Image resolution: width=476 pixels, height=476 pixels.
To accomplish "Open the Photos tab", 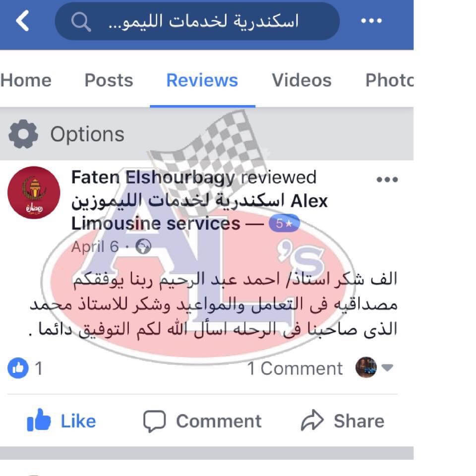I will pyautogui.click(x=389, y=80).
